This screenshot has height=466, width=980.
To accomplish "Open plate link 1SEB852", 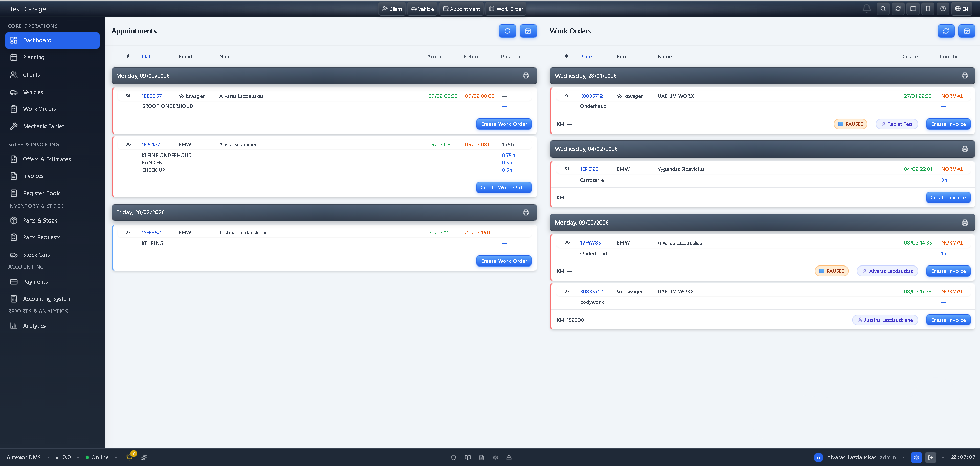I will point(151,233).
